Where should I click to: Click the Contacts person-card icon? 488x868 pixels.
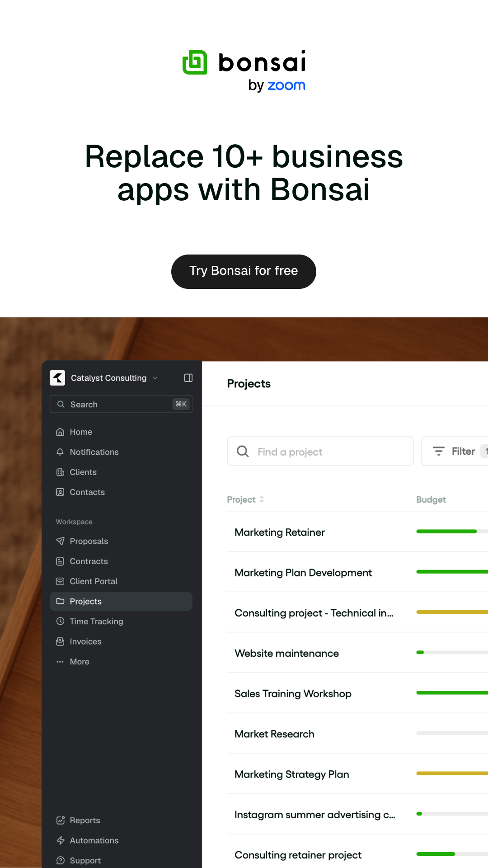pyautogui.click(x=60, y=492)
